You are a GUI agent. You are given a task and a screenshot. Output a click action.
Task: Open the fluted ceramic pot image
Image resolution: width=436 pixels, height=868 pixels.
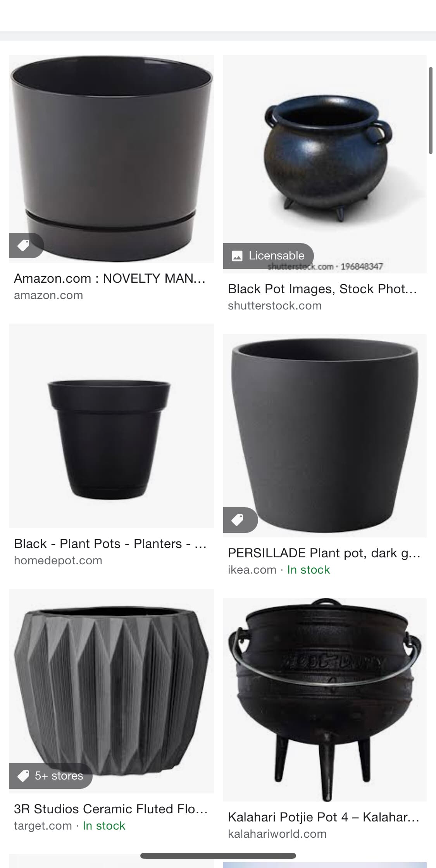click(112, 691)
